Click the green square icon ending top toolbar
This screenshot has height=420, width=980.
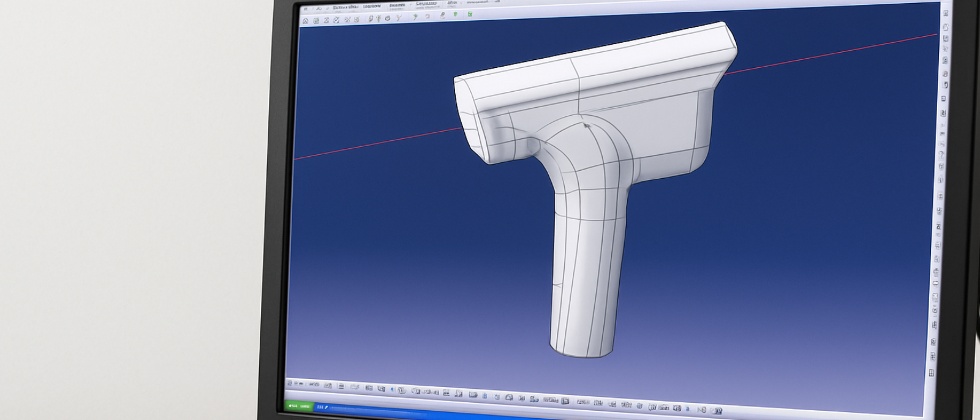point(470,13)
